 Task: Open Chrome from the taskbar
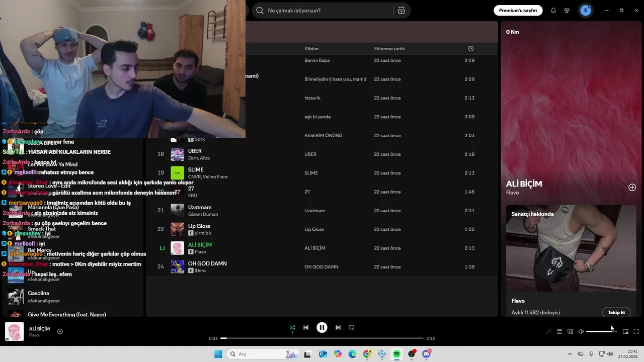[x=367, y=354]
